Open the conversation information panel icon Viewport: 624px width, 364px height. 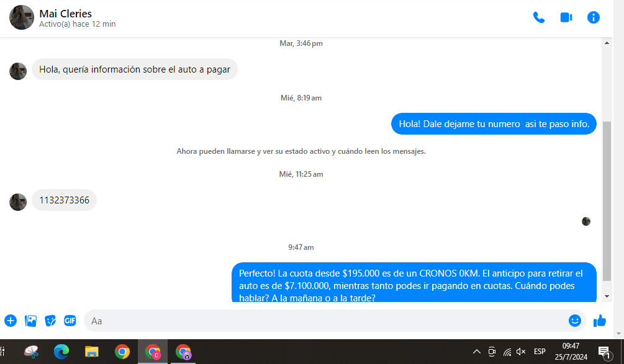click(594, 17)
